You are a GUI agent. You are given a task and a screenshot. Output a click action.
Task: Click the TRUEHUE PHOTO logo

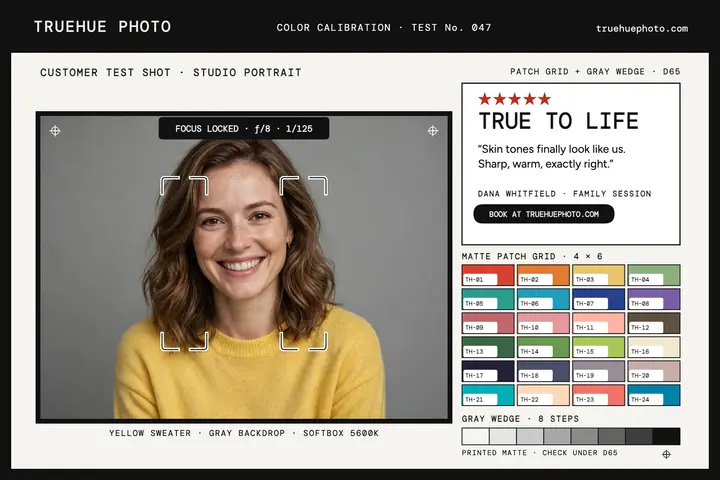pyautogui.click(x=102, y=27)
